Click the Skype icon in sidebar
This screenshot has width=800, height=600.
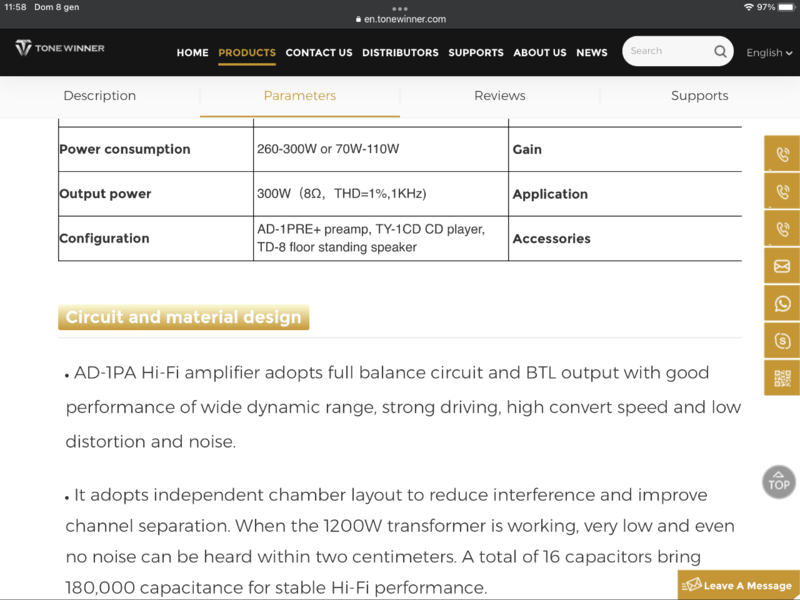click(782, 341)
